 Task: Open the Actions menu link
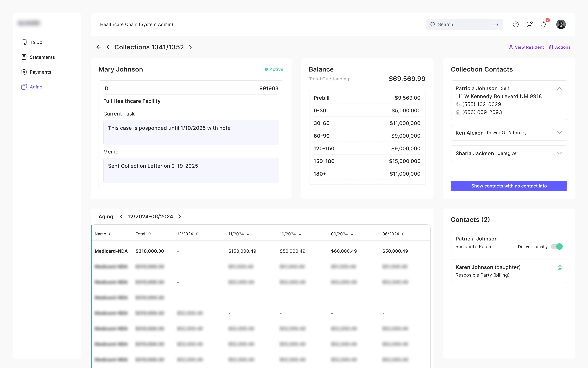(x=559, y=47)
